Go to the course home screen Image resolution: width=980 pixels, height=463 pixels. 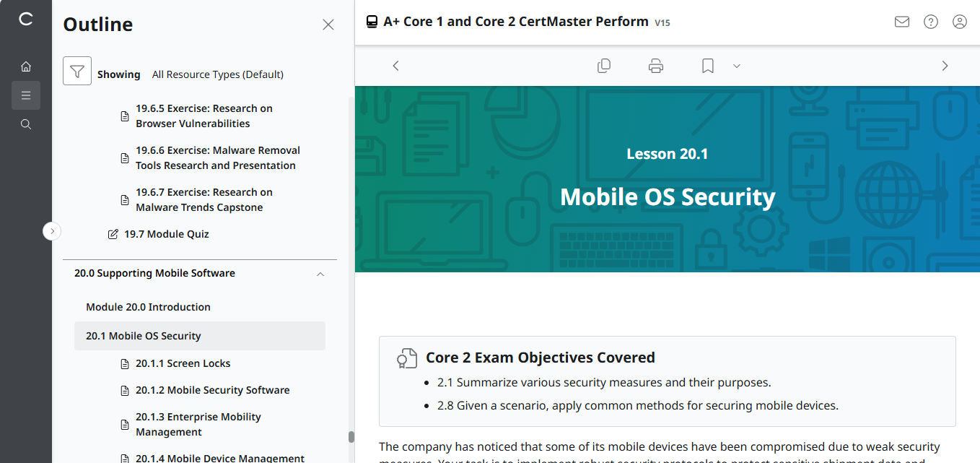coord(26,66)
